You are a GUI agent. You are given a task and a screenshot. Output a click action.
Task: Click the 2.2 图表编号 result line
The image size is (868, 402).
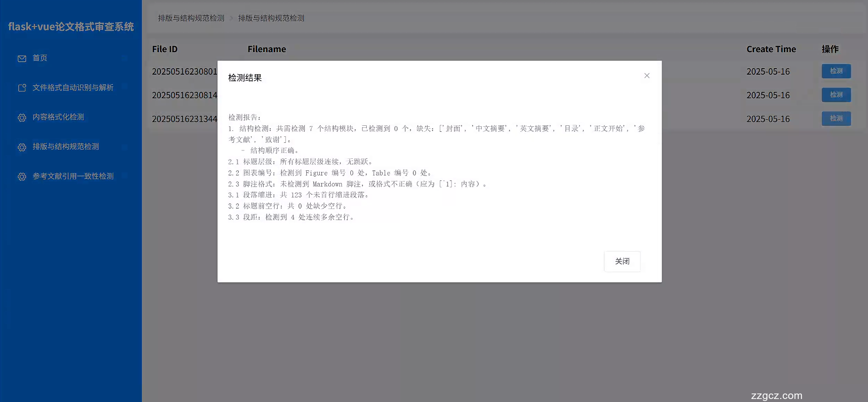pyautogui.click(x=330, y=173)
